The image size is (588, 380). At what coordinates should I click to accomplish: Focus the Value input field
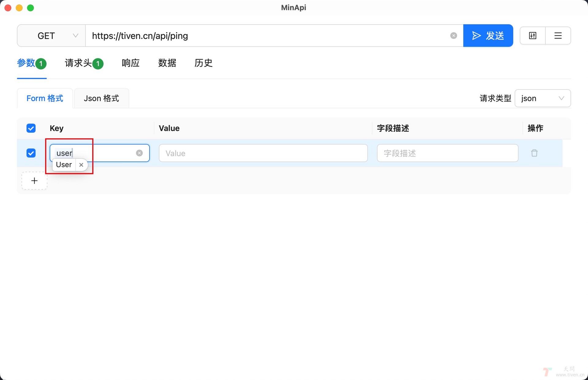[263, 153]
